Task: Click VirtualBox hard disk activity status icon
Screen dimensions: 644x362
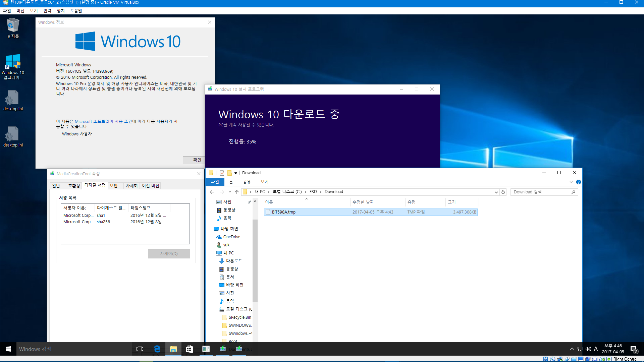Action: point(545,359)
